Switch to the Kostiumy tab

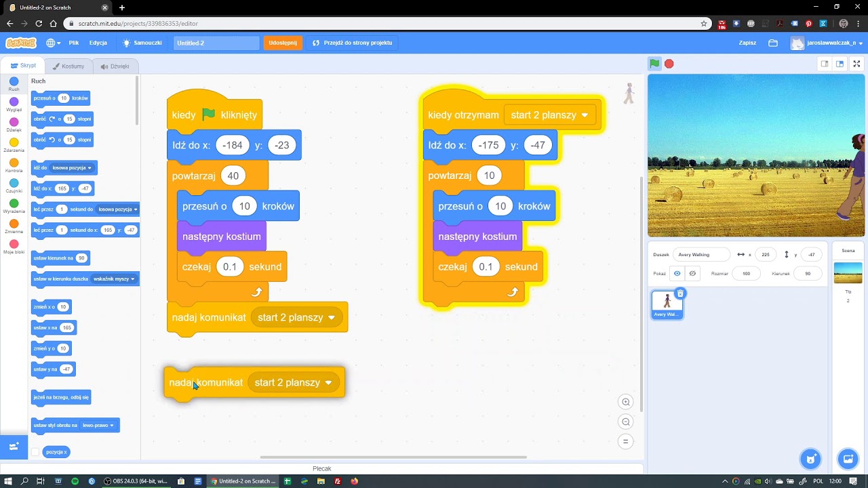point(68,66)
